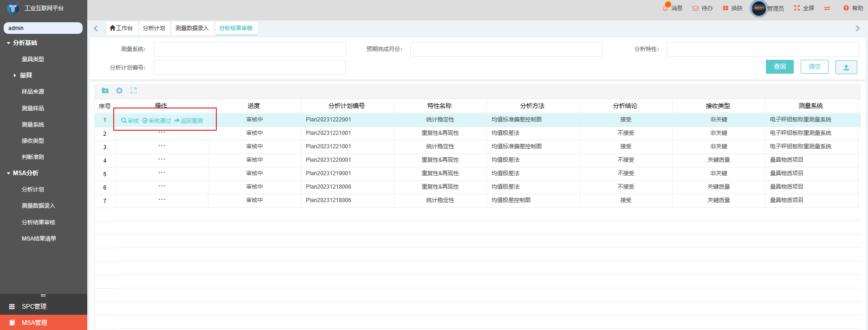Click the 特性名称 column header
This screenshot has width=868, height=330.
click(440, 106)
